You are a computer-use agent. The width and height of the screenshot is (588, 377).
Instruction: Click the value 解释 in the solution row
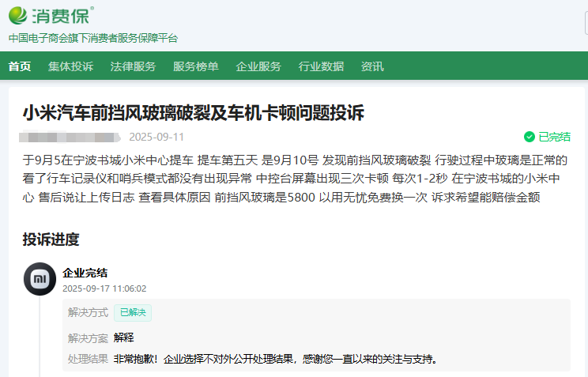(124, 337)
